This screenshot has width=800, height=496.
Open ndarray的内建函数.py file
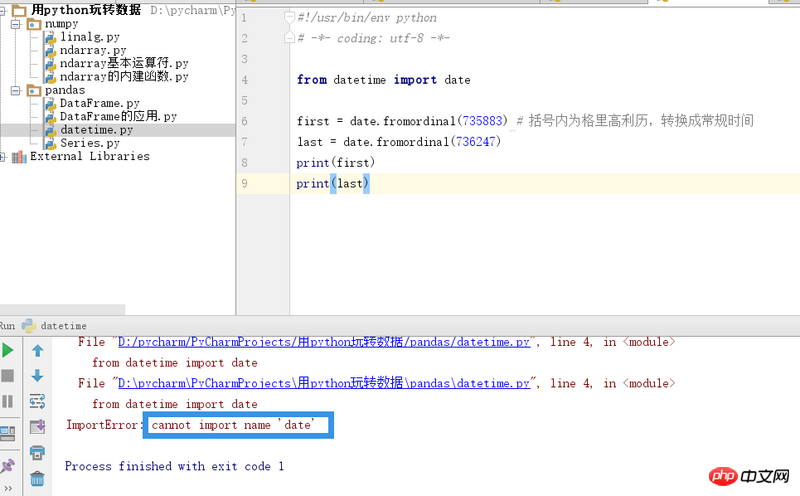(x=124, y=77)
